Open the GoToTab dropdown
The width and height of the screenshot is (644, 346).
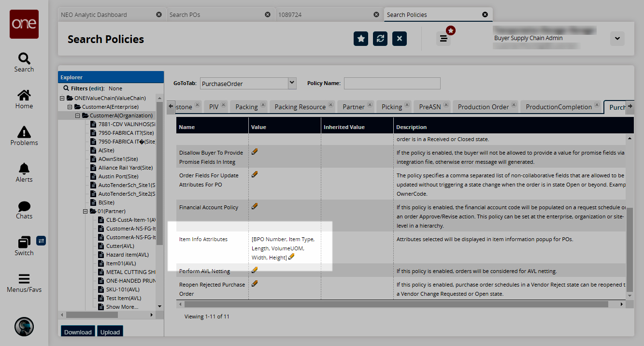click(292, 83)
